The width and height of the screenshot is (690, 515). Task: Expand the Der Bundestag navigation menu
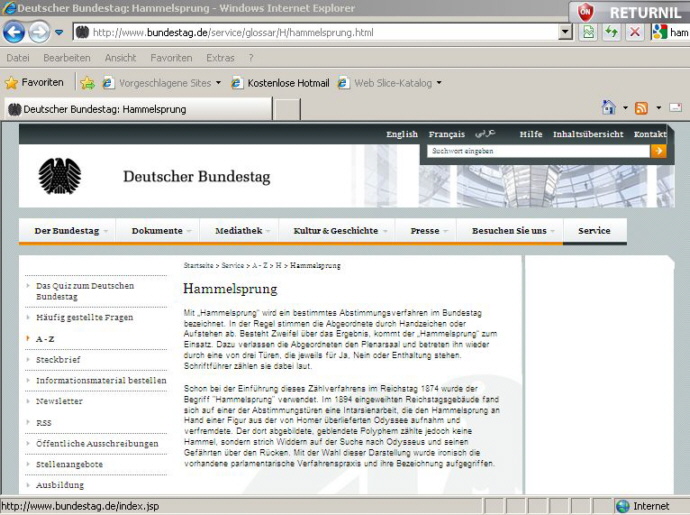(72, 231)
